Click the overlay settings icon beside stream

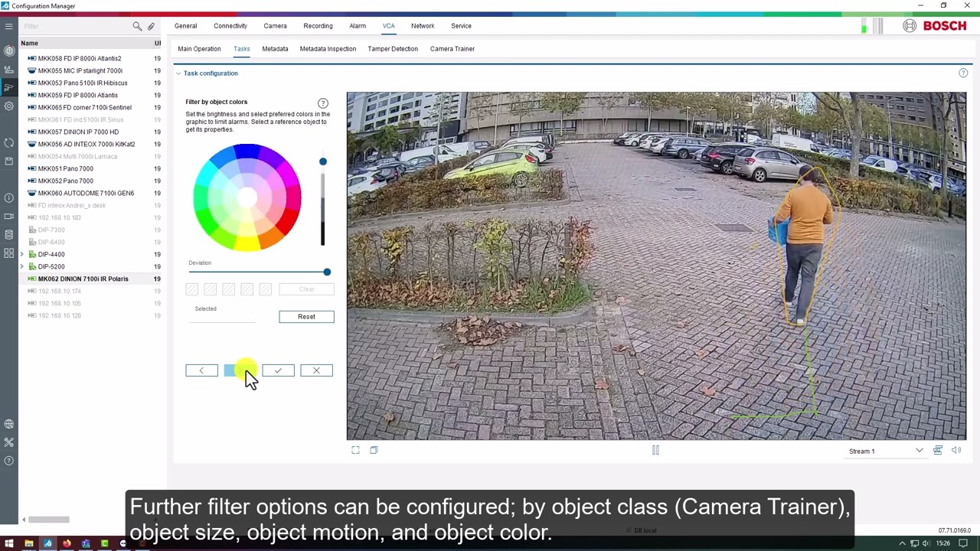(x=938, y=450)
